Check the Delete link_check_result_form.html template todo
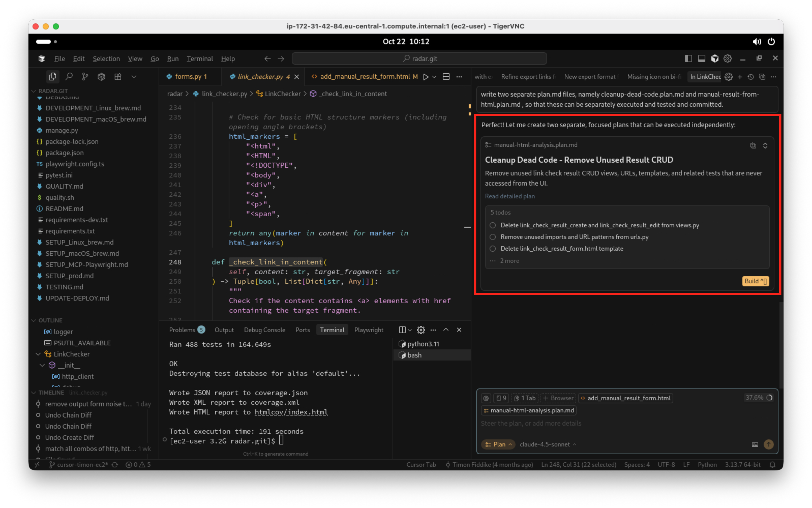Image resolution: width=812 pixels, height=508 pixels. [492, 249]
